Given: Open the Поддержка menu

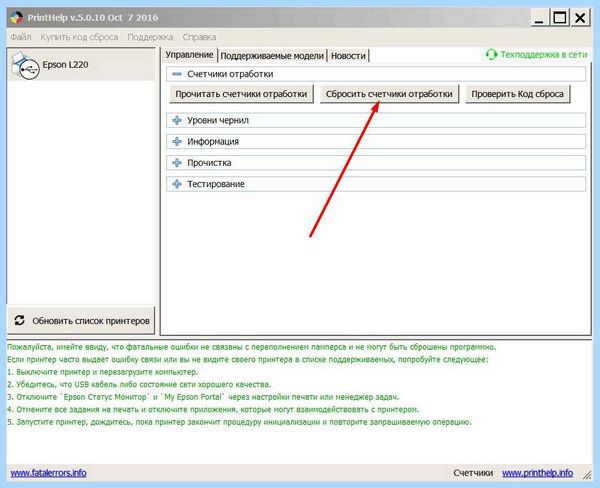Looking at the screenshot, I should tap(150, 37).
